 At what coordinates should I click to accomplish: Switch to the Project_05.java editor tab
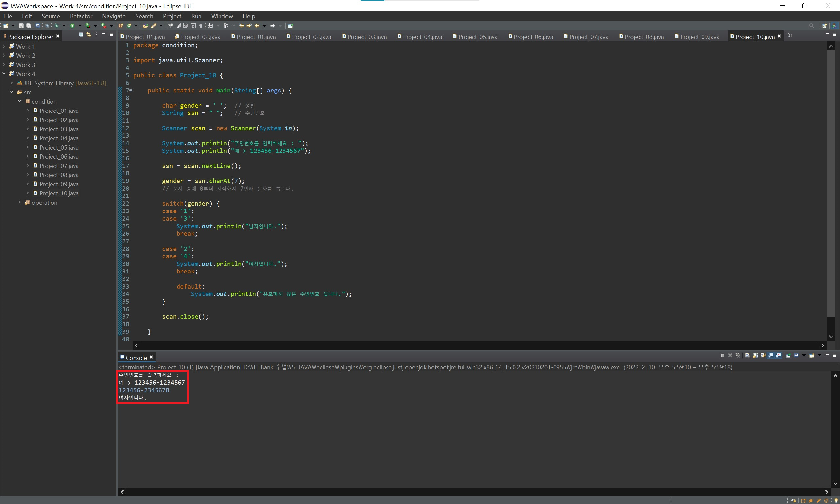pyautogui.click(x=477, y=37)
